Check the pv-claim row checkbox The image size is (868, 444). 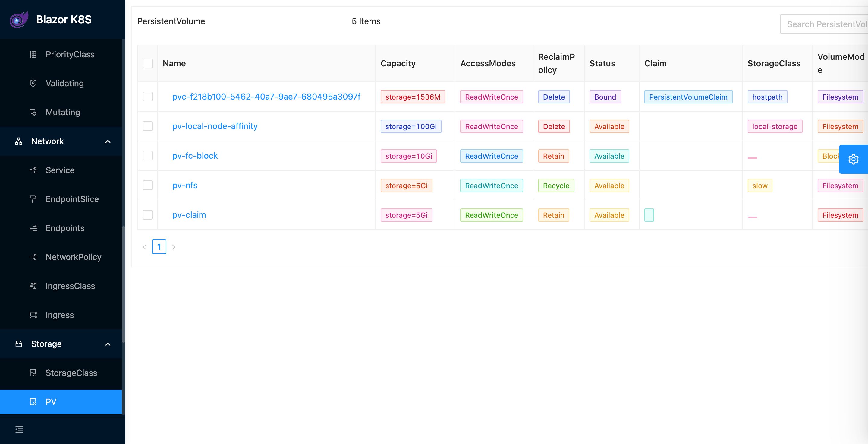148,215
